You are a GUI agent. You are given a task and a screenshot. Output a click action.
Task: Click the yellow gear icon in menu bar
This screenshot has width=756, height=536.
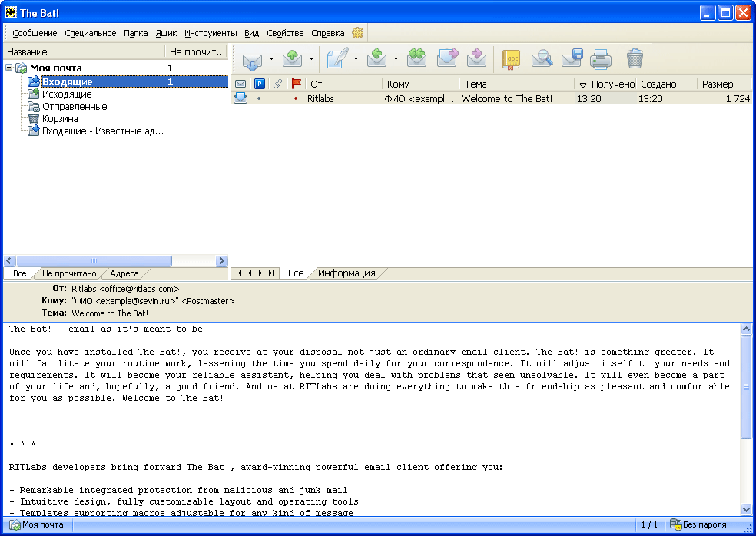pyautogui.click(x=357, y=33)
